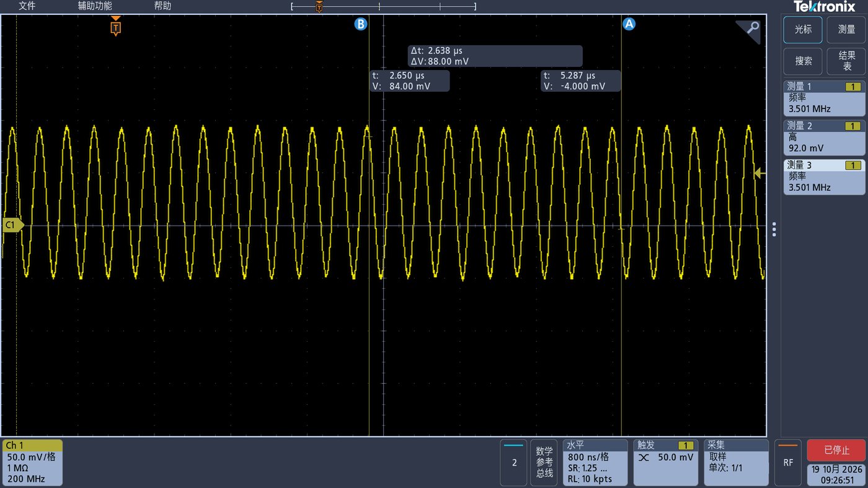Open the 触发 trigger settings badge
Viewport: 868px width, 488px height.
[666, 463]
